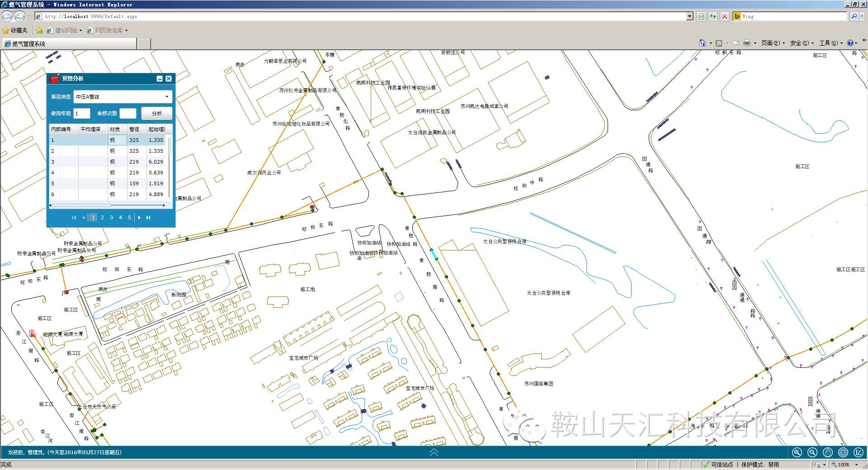Image resolution: width=868 pixels, height=470 pixels.
Task: Click the 使用年限 input field
Action: (82, 113)
